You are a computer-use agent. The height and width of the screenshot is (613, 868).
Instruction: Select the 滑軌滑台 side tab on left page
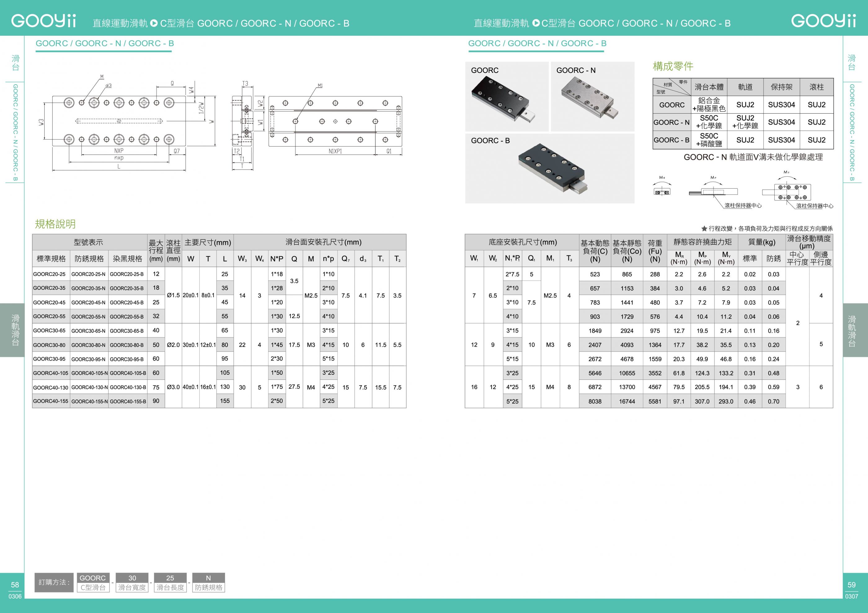pos(12,330)
